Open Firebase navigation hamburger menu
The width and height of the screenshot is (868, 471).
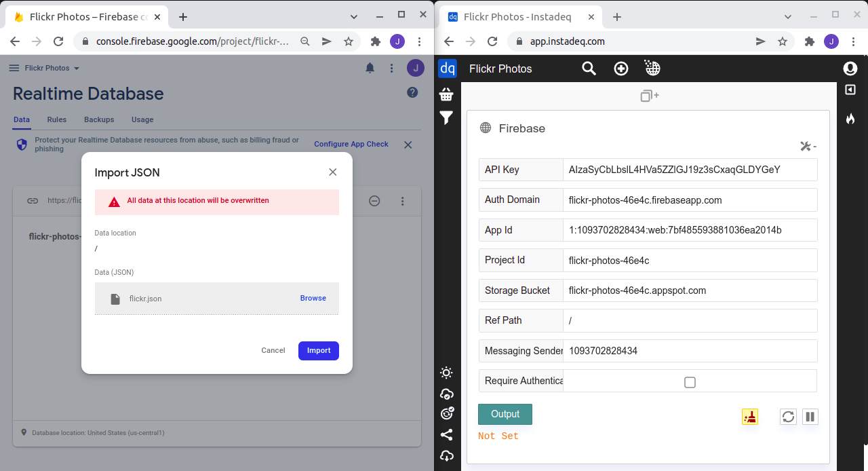[14, 68]
